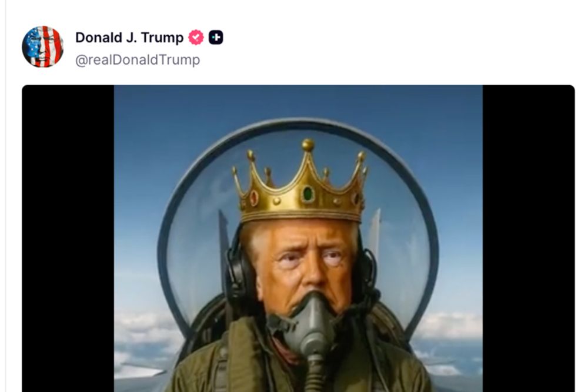Click the left headset earcup
Viewport: 588px width, 392px height.
coord(238,270)
